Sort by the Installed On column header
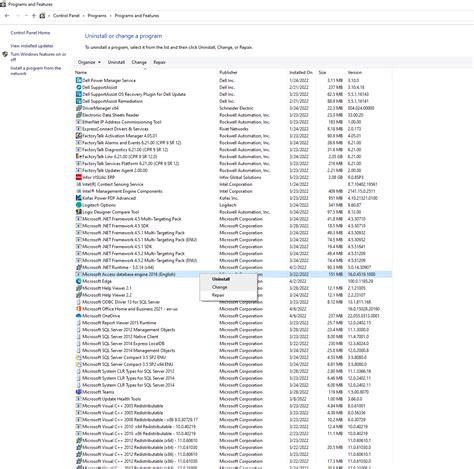This screenshot has width=474, height=469. (302, 72)
